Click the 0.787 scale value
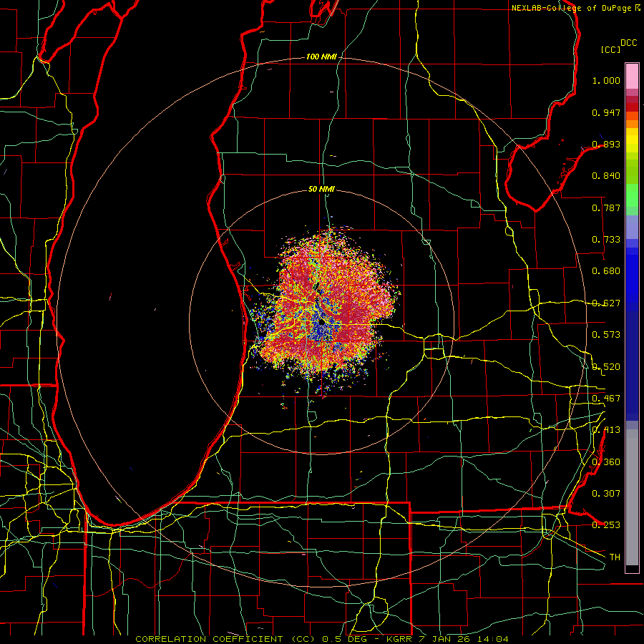 point(606,208)
